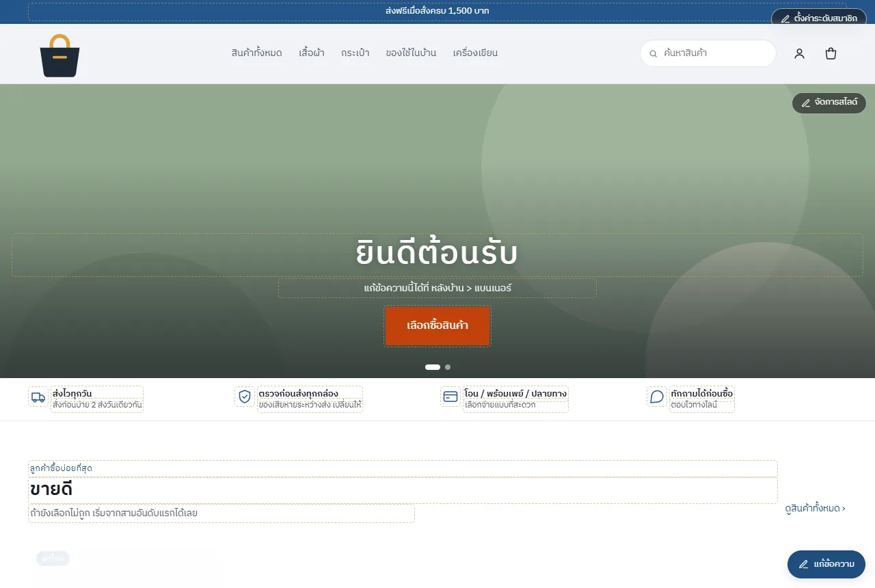Select the first banner slide indicator

[433, 367]
